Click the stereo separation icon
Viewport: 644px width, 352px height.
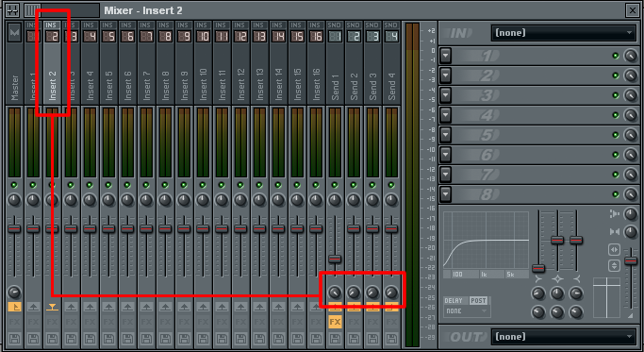[615, 232]
